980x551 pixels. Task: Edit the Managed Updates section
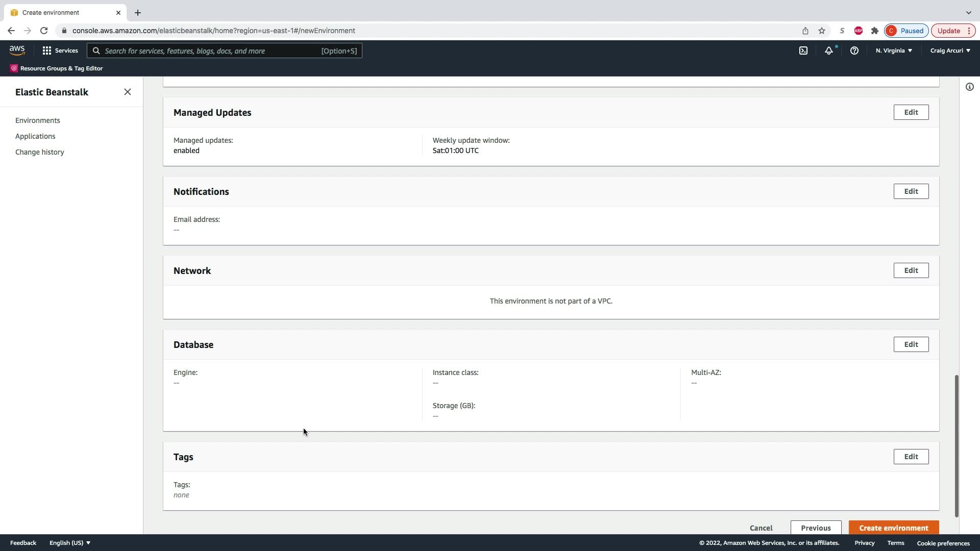click(911, 112)
